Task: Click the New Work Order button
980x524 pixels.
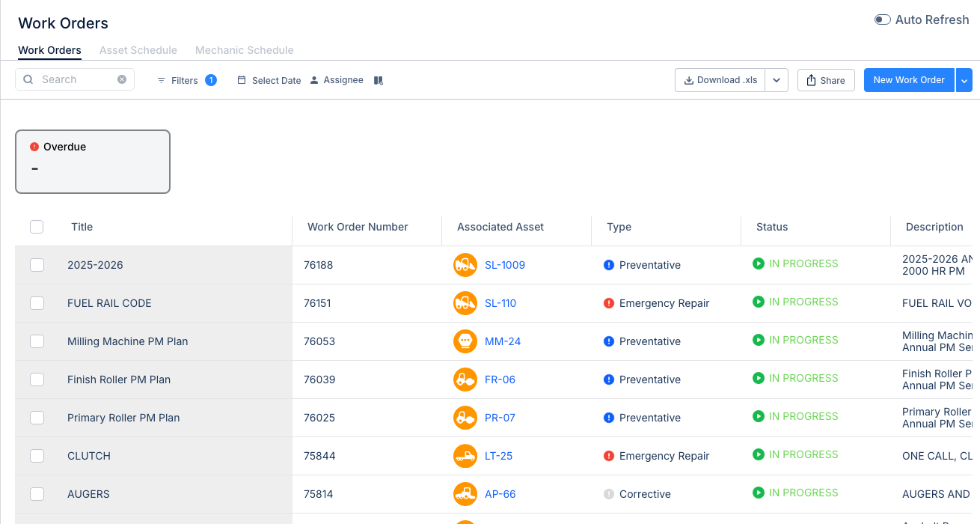Action: (909, 79)
